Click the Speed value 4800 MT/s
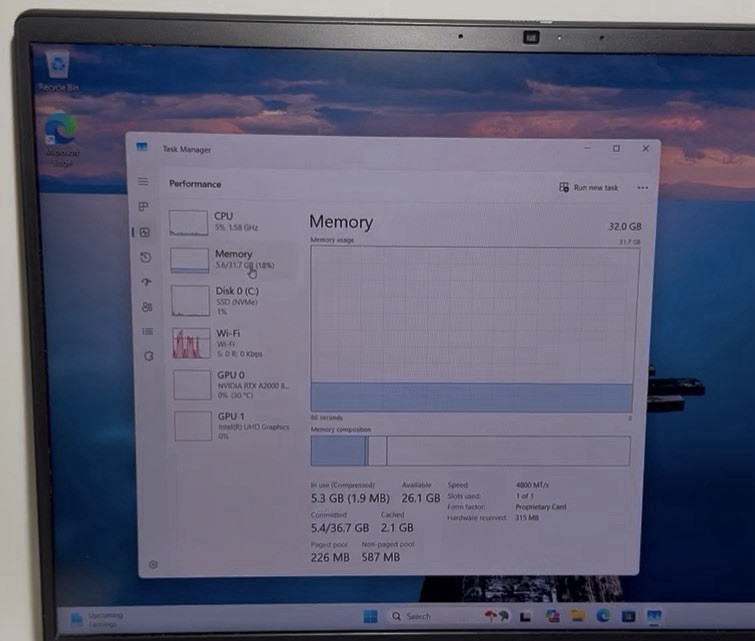The height and width of the screenshot is (641, 755). [x=532, y=485]
